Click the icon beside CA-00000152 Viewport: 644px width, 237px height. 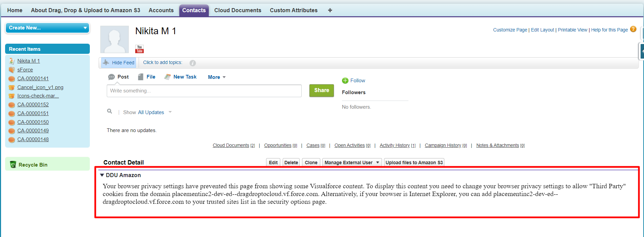(x=12, y=105)
